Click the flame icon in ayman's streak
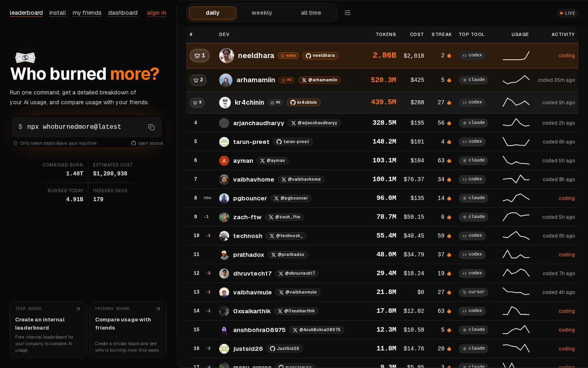This screenshot has height=368, width=588. pyautogui.click(x=449, y=161)
